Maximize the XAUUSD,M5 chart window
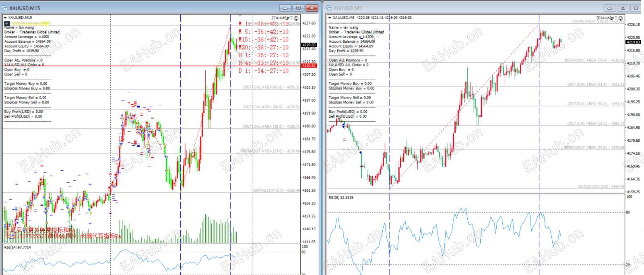 (623, 8)
